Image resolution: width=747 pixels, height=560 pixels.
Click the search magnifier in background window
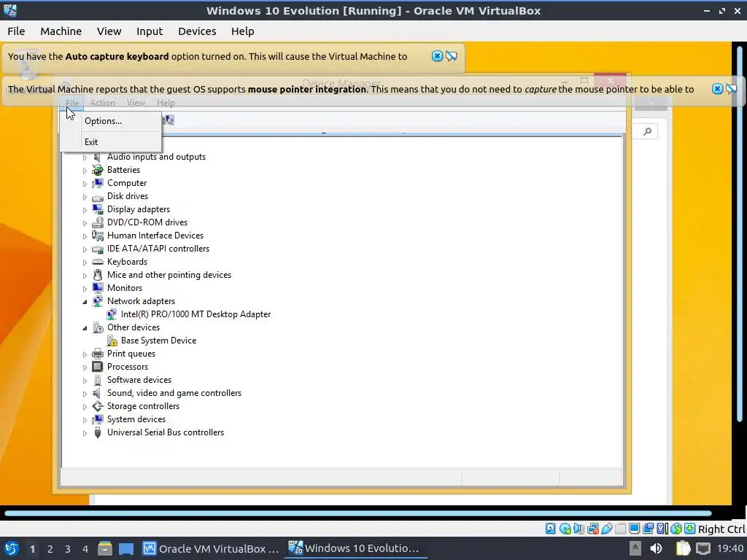click(647, 131)
